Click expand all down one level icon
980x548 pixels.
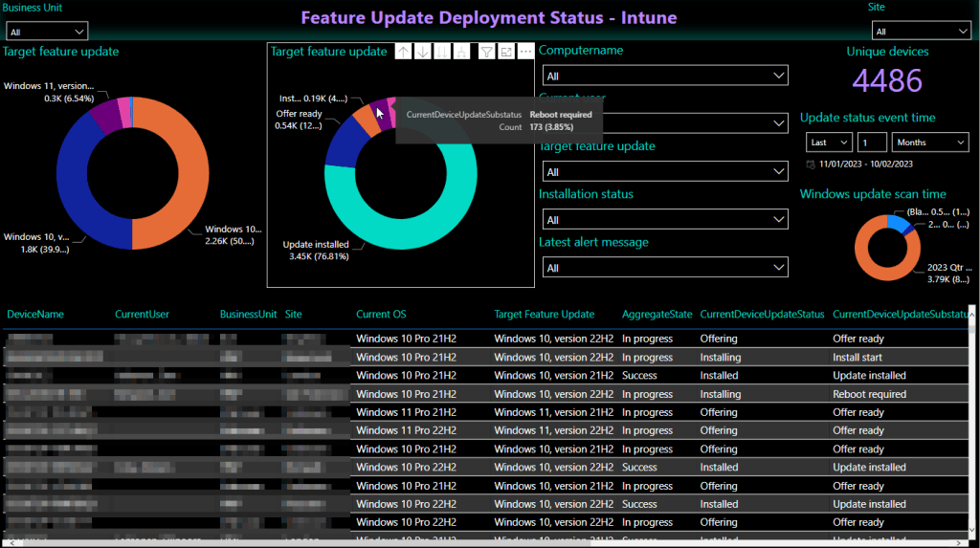point(462,52)
